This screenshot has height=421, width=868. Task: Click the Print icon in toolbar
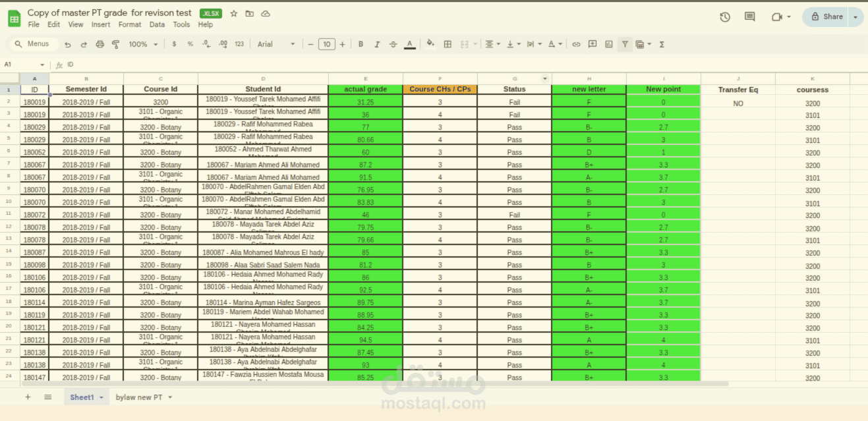[100, 45]
